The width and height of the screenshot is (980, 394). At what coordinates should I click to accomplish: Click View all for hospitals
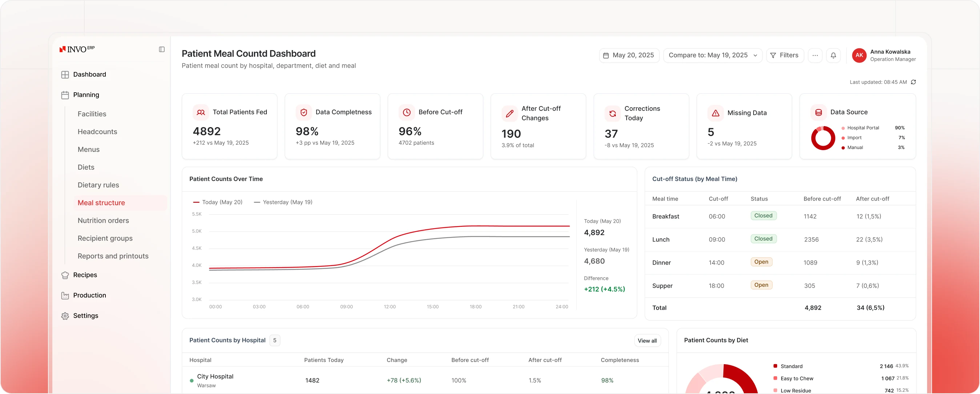click(x=647, y=341)
